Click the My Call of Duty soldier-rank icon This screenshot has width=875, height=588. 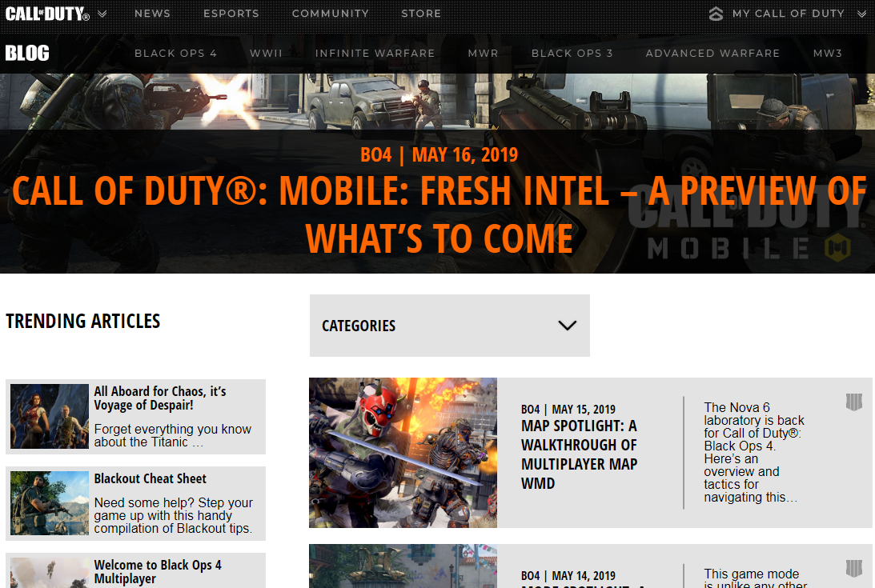point(716,14)
